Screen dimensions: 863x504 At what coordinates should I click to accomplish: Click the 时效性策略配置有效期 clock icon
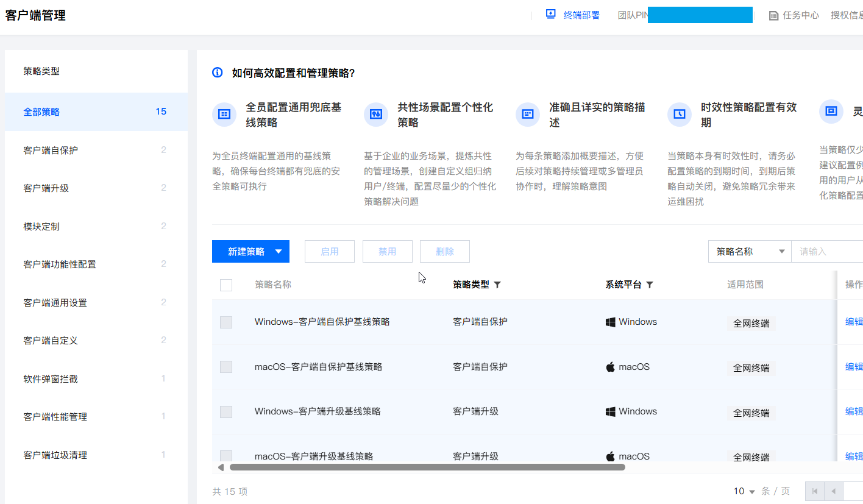point(679,114)
